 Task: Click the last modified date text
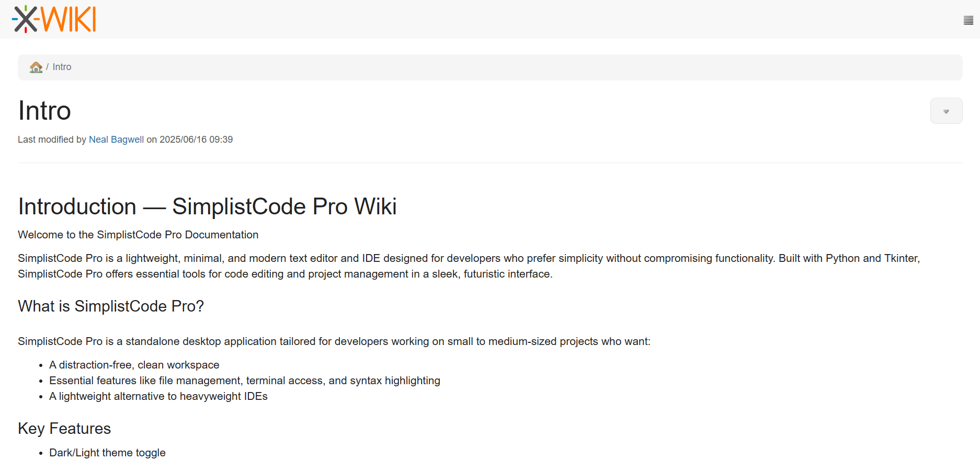[196, 140]
